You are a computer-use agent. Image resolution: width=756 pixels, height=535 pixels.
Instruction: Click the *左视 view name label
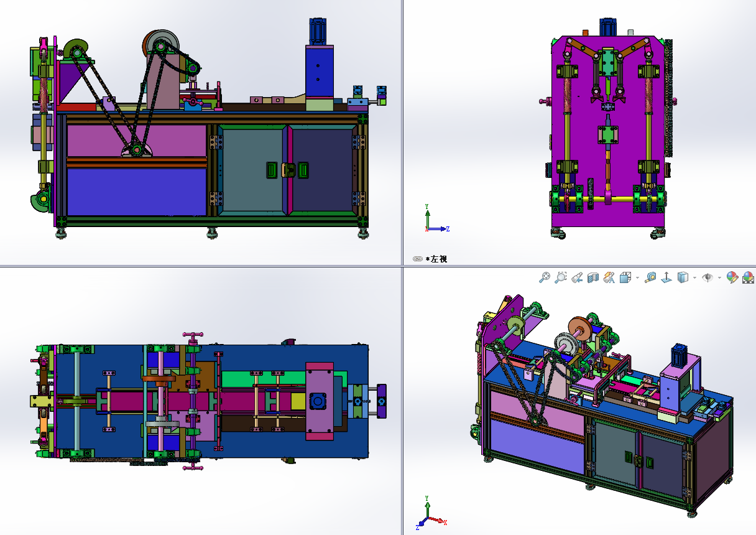436,259
